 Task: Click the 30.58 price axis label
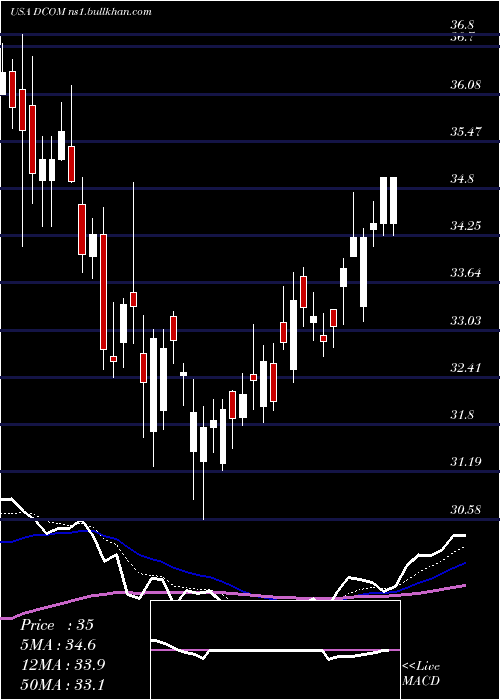(466, 509)
